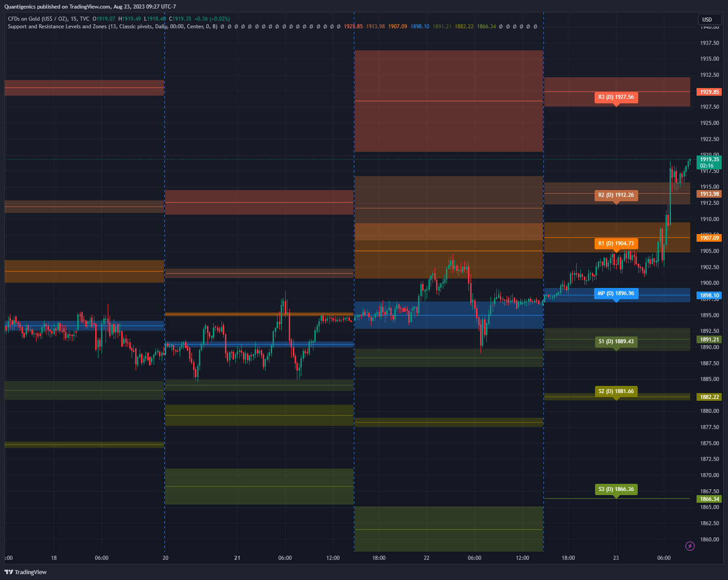Click the 1907.09 price axis tag
This screenshot has height=580, width=728.
pos(709,238)
